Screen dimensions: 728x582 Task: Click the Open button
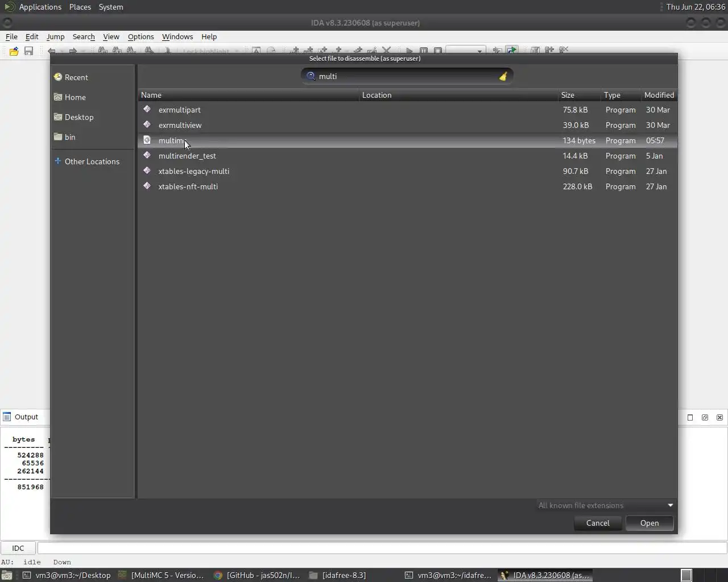650,523
